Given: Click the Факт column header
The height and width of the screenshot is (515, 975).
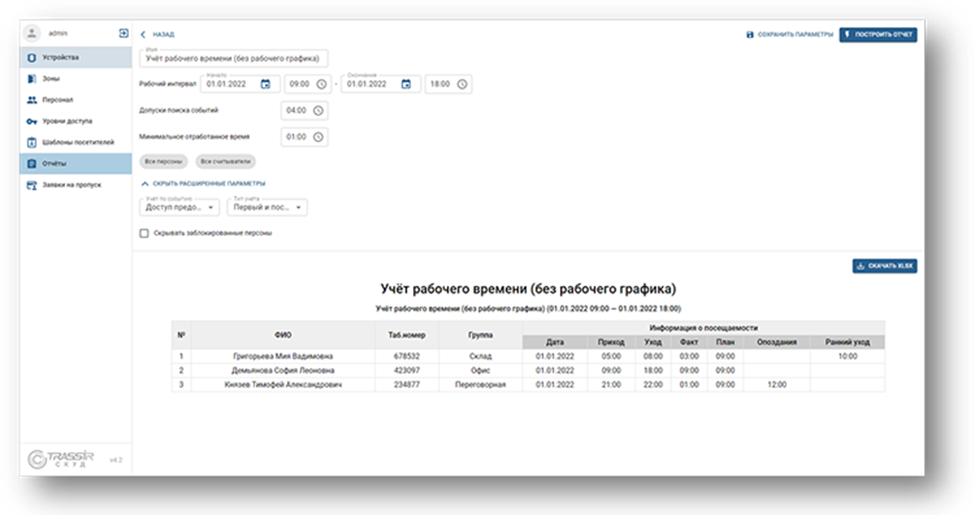Looking at the screenshot, I should coord(689,342).
